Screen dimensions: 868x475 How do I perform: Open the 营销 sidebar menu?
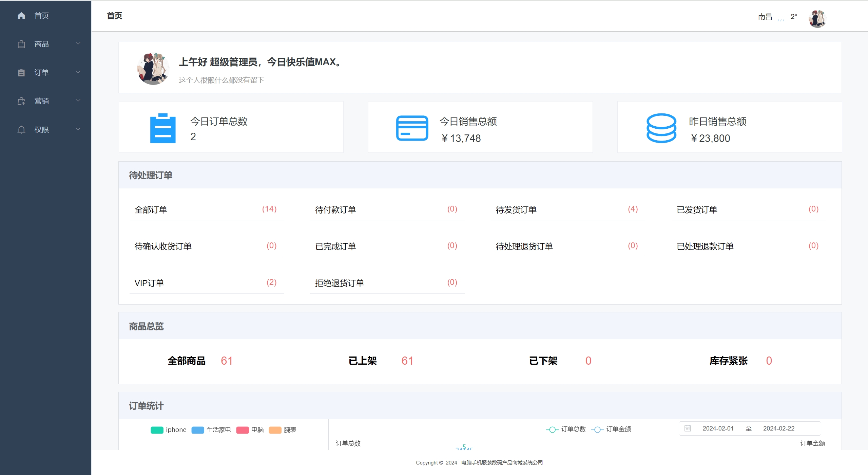(41, 101)
